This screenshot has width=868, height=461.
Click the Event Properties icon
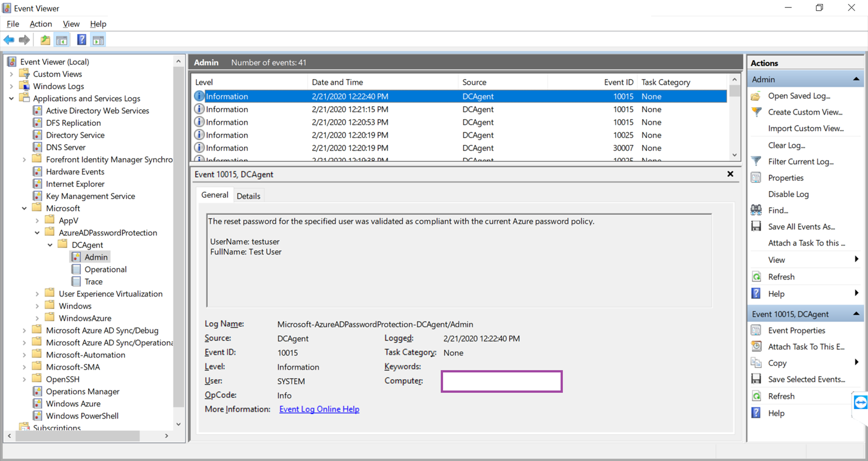click(756, 330)
